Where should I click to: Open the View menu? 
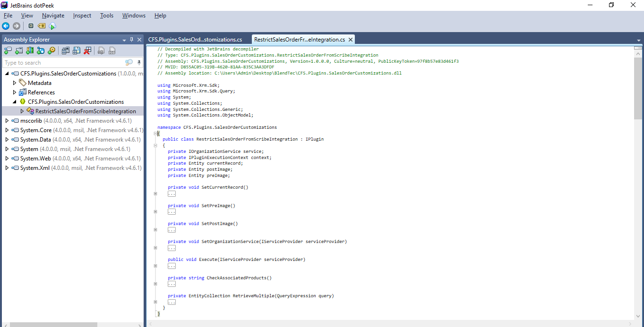(27, 16)
